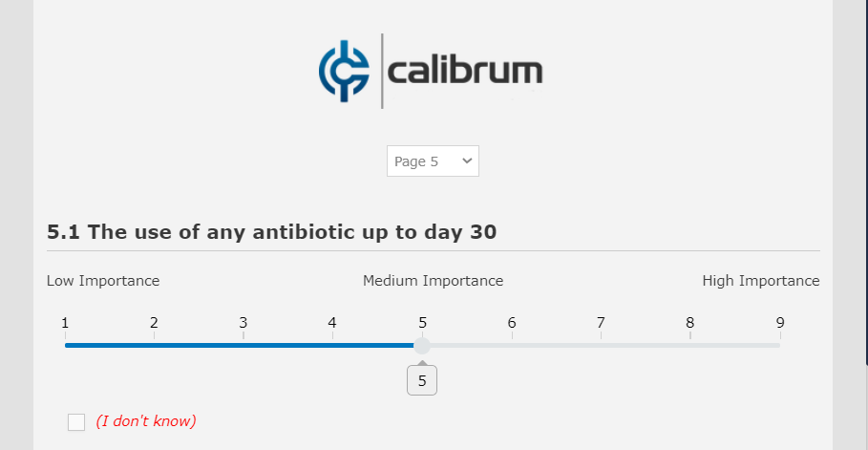Set slider to value 1
868x450 pixels.
[65, 345]
